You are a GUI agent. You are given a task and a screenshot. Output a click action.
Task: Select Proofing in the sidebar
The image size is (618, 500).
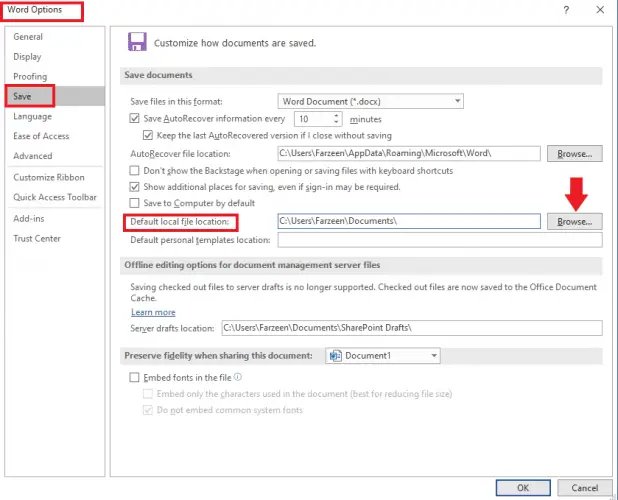click(30, 76)
